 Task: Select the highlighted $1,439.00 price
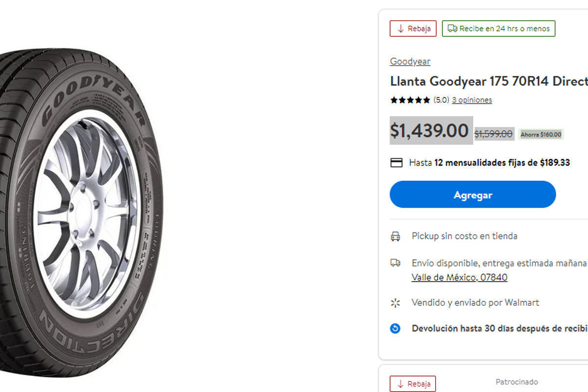pyautogui.click(x=431, y=131)
